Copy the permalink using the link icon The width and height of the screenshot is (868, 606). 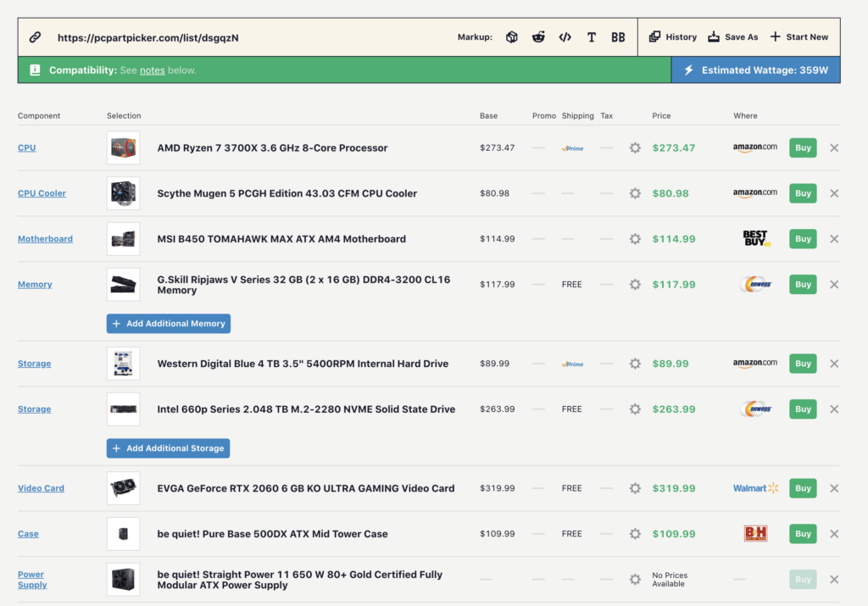coord(35,37)
